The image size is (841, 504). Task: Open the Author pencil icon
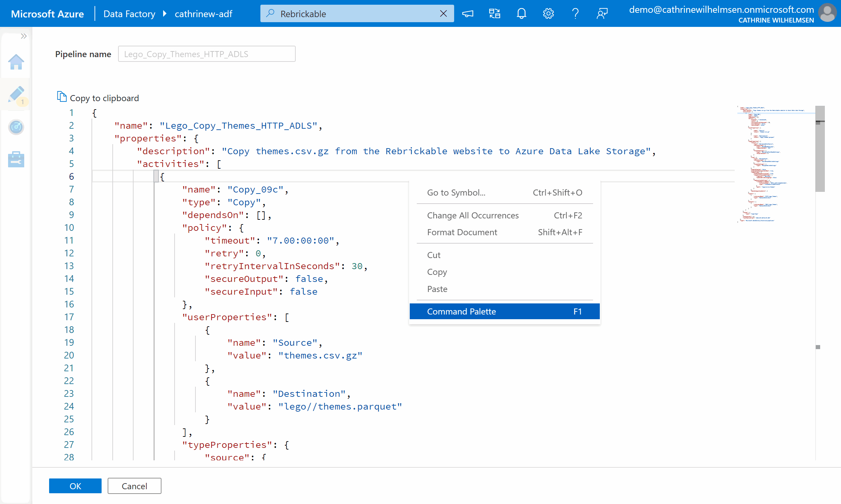point(16,94)
